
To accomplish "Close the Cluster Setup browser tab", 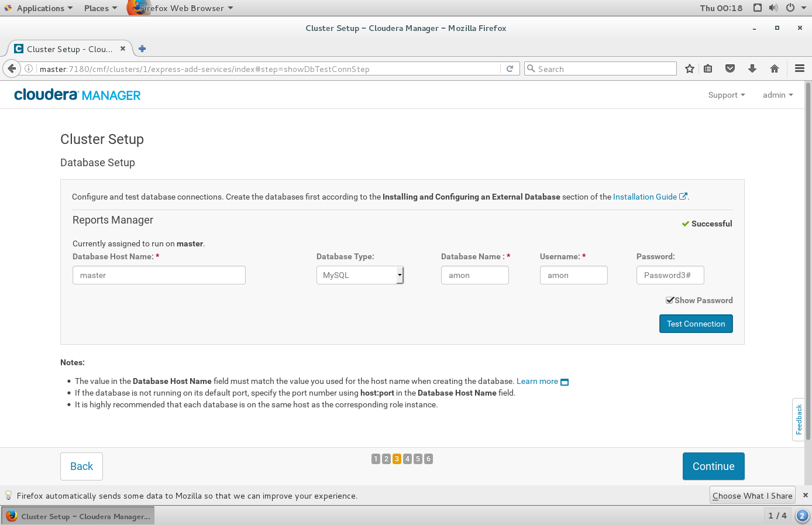I will 123,49.
